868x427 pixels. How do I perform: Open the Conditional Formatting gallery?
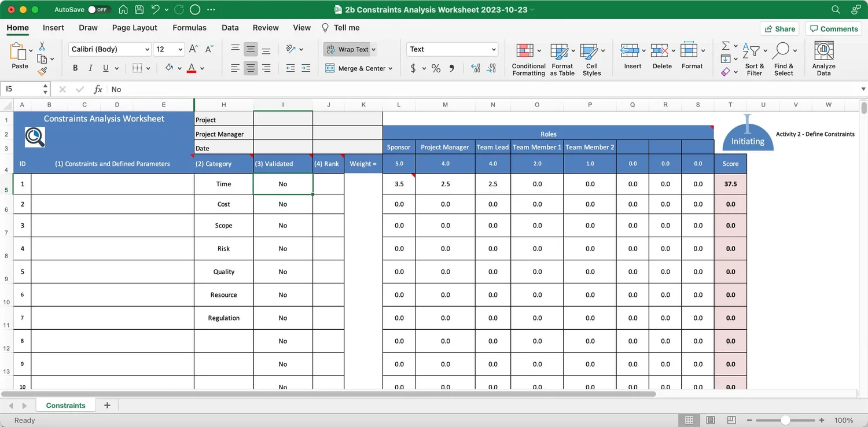(528, 58)
